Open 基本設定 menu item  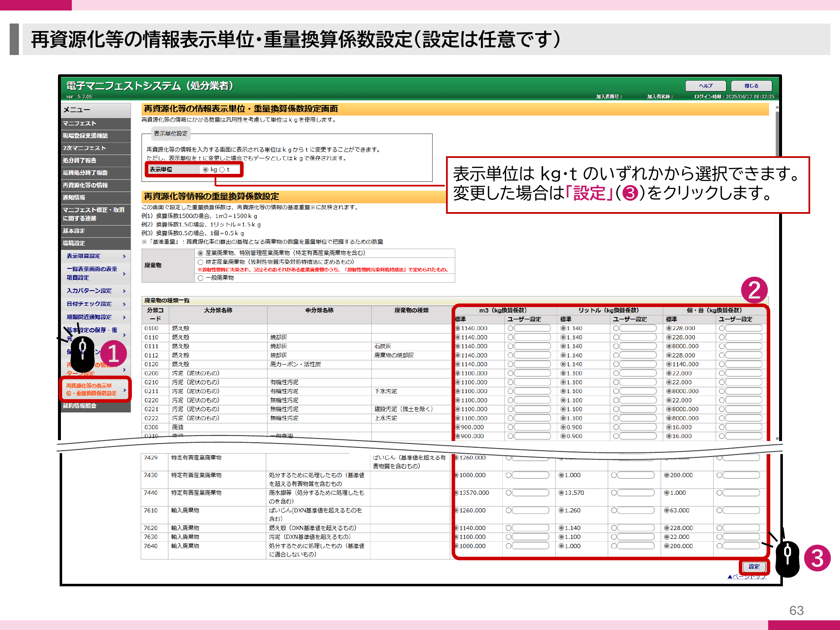tap(96, 231)
